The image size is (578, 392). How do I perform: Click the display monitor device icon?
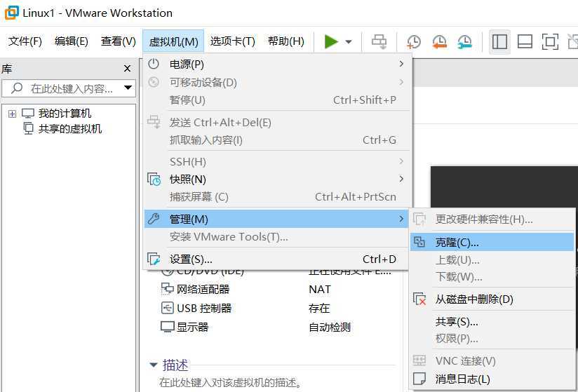[x=168, y=327]
